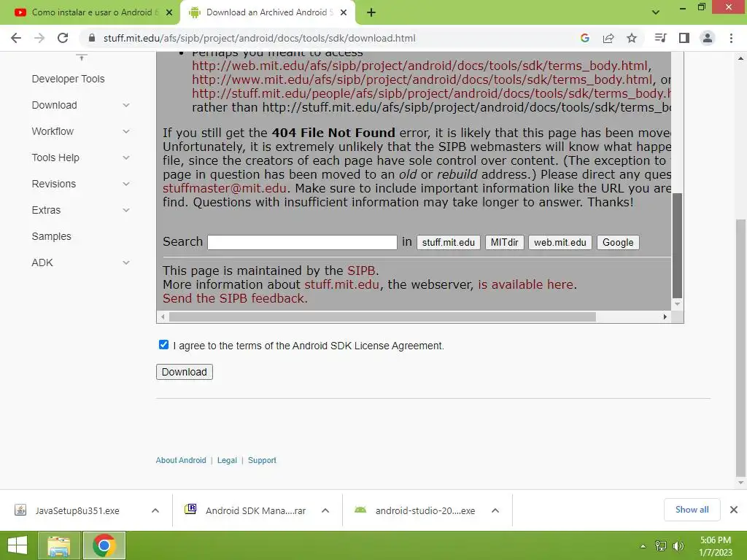The image size is (747, 560).
Task: Open options chevron for android-studio download
Action: pyautogui.click(x=495, y=510)
